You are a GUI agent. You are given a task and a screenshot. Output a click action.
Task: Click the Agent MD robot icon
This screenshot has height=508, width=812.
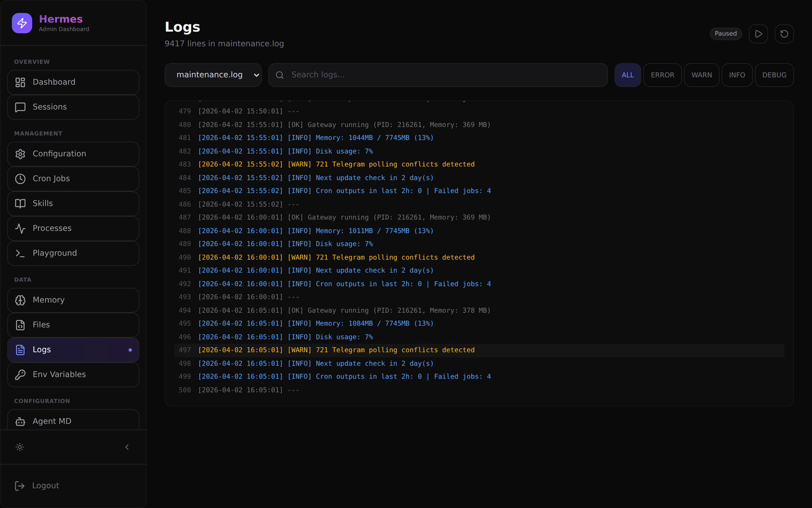(20, 422)
